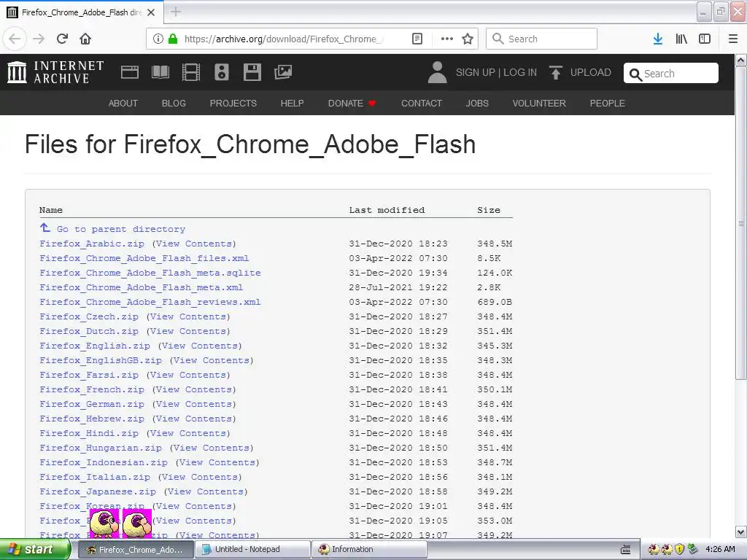The image size is (747, 560).
Task: Open the CONTACT menu item
Action: pos(422,103)
